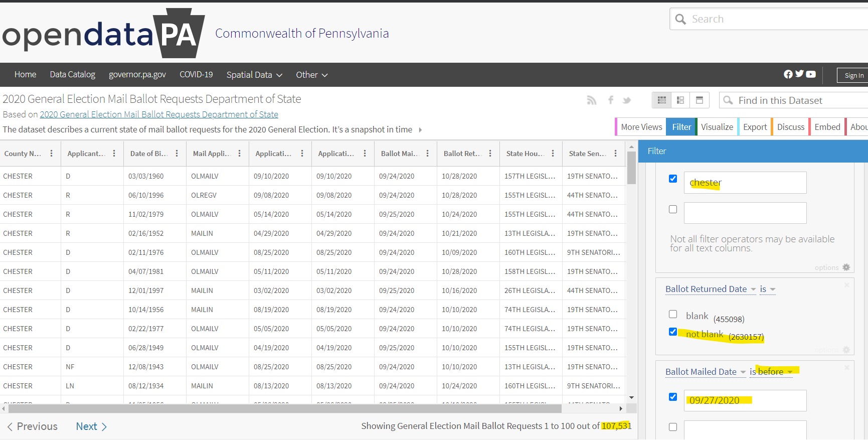
Task: Click the horizontal scrollbar right arrow
Action: coord(621,408)
